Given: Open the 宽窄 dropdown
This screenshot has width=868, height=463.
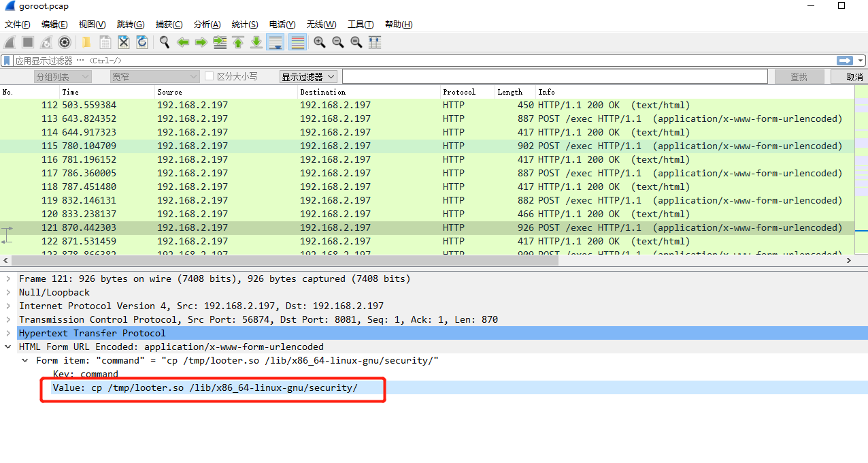Looking at the screenshot, I should 154,77.
